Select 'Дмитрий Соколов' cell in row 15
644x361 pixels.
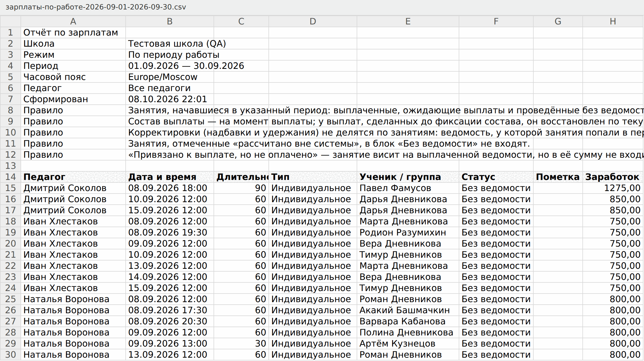[x=73, y=188]
